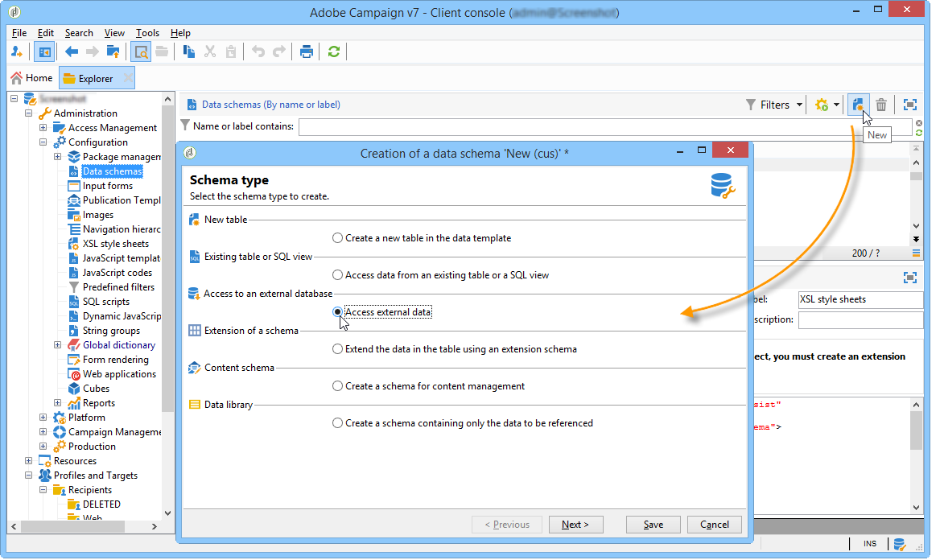Select SQL scripts in tree
The width and height of the screenshot is (940, 560).
[106, 302]
